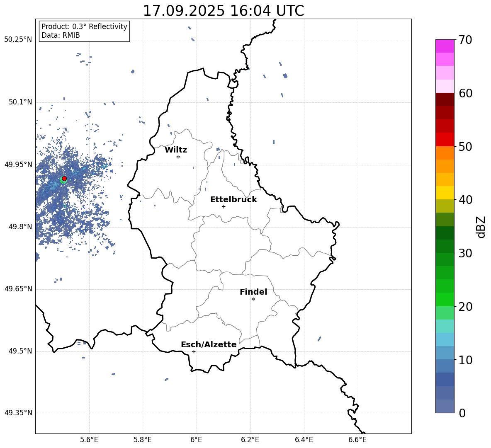Click the 6.4°E longitude label
The width and height of the screenshot is (491, 448).
(304, 440)
